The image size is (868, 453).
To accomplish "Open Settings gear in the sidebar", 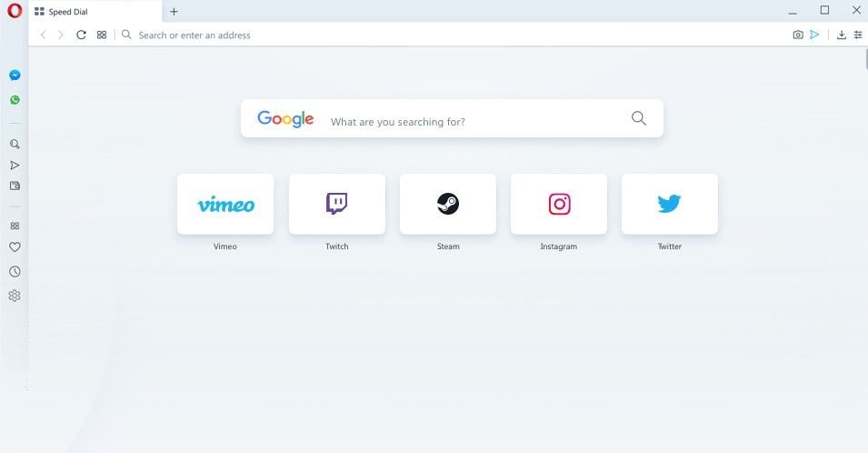I will pos(15,296).
